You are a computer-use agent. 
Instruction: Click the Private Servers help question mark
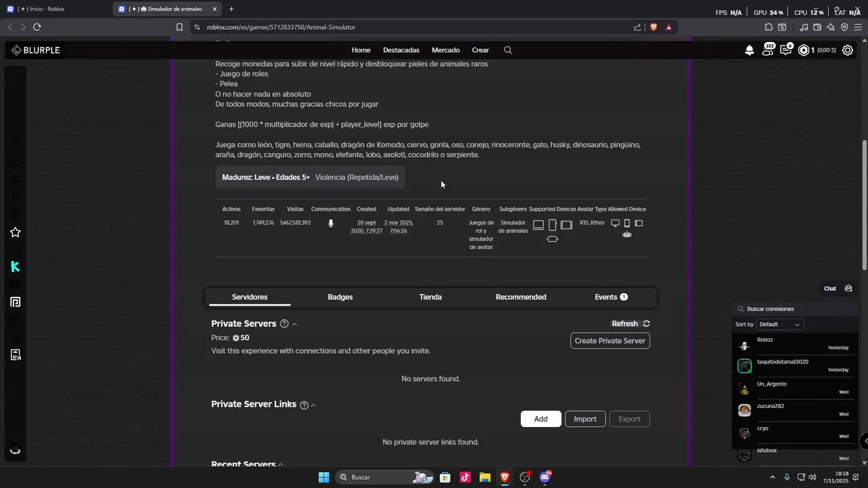click(284, 324)
